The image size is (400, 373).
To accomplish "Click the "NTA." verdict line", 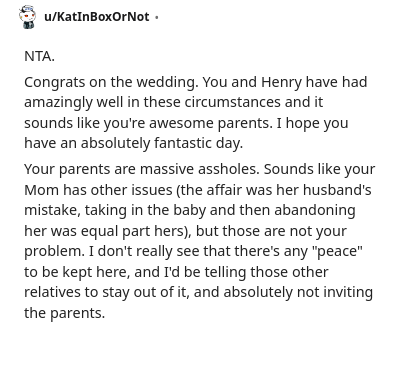I will (x=39, y=56).
